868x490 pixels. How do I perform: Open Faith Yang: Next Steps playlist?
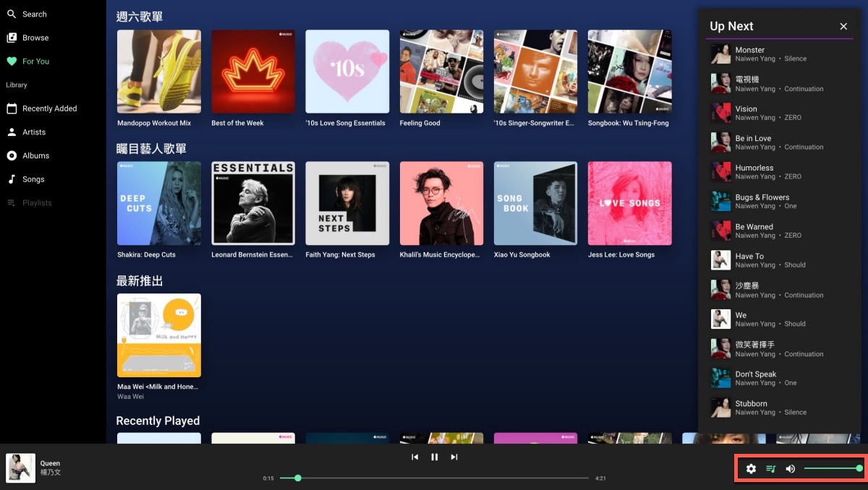[x=347, y=203]
